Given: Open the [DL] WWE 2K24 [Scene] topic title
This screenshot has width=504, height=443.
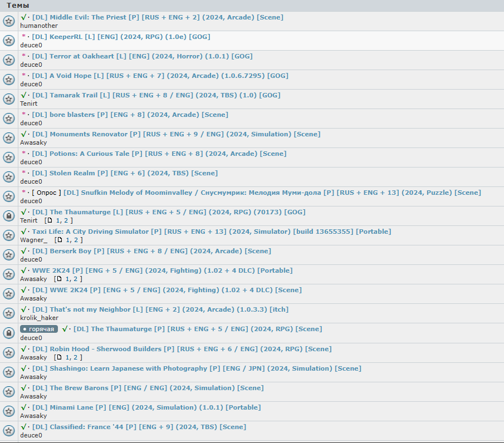Looking at the screenshot, I should point(167,290).
